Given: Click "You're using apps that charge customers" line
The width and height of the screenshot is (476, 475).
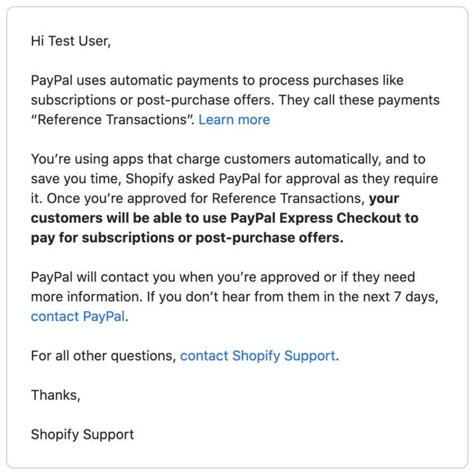Looking at the screenshot, I should (x=160, y=159).
